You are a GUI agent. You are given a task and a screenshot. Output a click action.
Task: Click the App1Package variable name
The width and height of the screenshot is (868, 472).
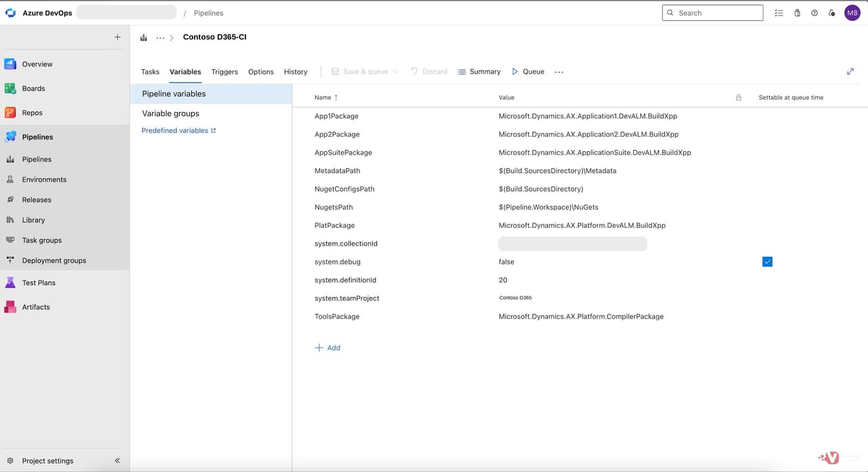pos(336,117)
